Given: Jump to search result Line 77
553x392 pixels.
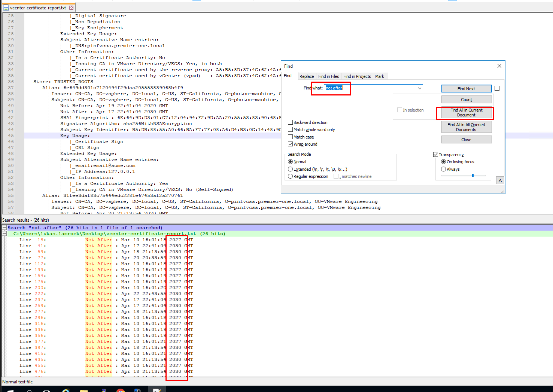Looking at the screenshot, I should point(106,258).
